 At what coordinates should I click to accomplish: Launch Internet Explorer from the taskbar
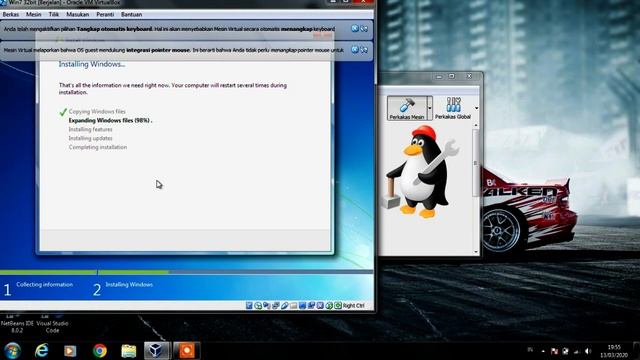(x=41, y=350)
